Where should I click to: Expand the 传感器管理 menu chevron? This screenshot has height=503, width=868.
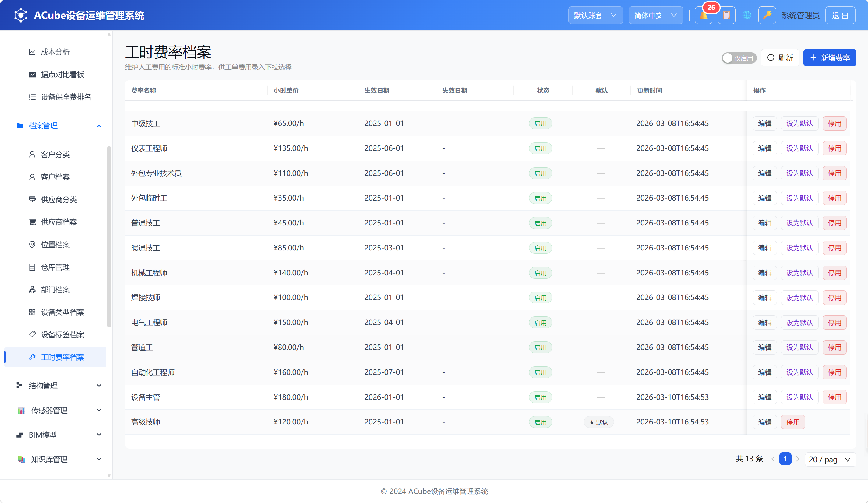tap(99, 410)
